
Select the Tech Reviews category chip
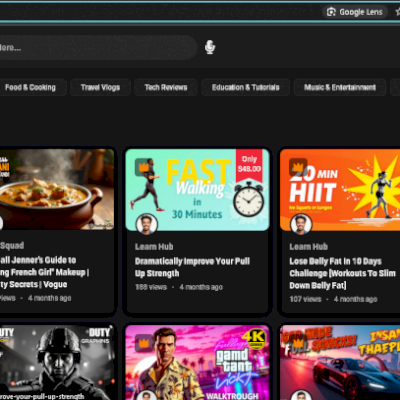(166, 87)
